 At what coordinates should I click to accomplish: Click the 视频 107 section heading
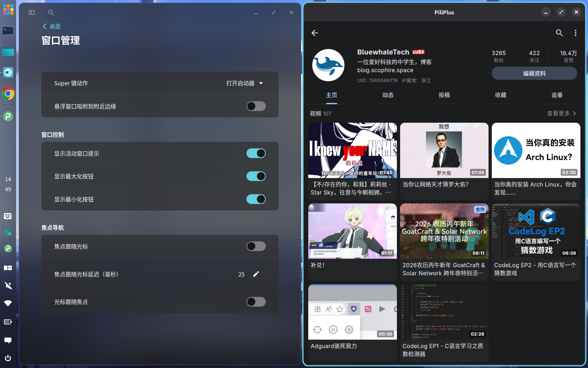point(320,114)
